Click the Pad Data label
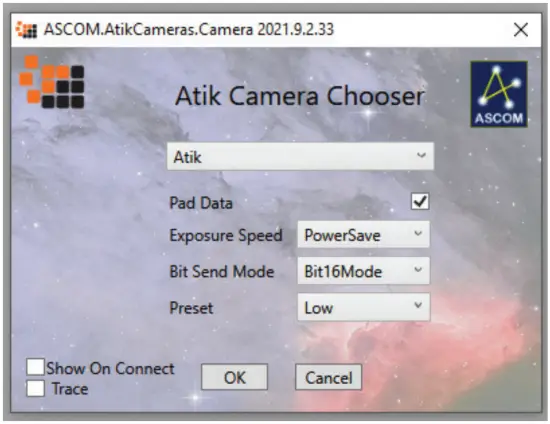This screenshot has width=550, height=424. coord(201,203)
